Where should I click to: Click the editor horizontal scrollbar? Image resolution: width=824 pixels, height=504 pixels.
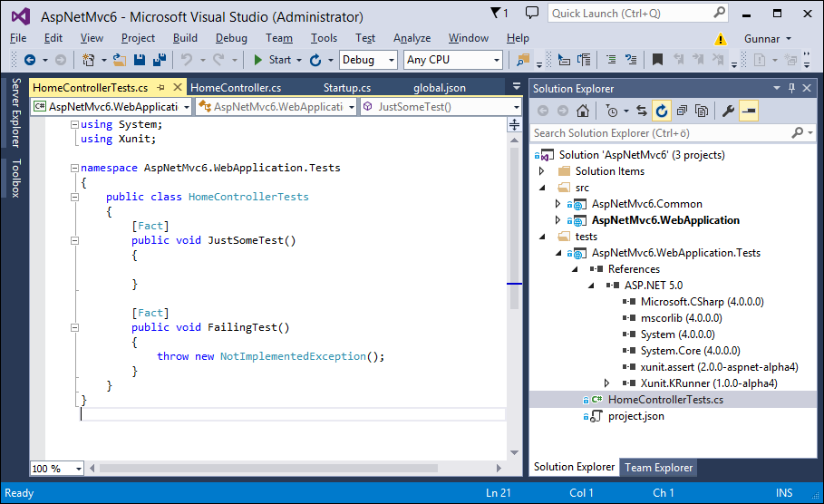pyautogui.click(x=268, y=469)
